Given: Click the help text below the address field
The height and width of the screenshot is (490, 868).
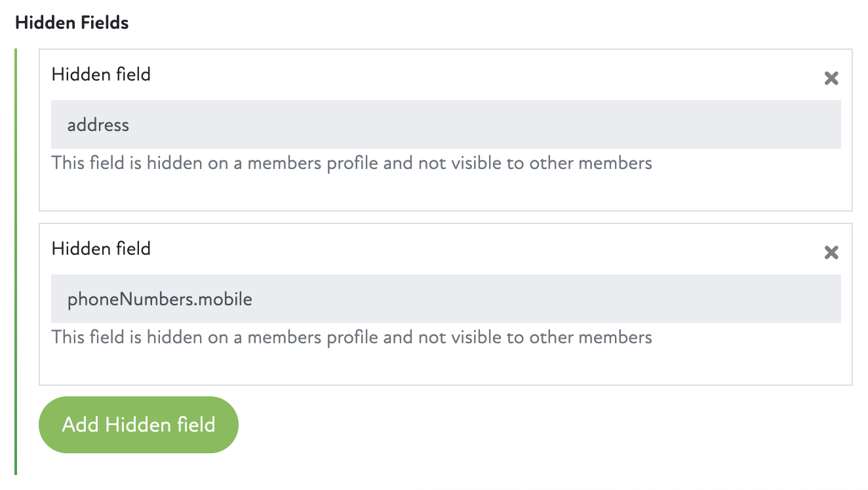Looking at the screenshot, I should coord(351,163).
